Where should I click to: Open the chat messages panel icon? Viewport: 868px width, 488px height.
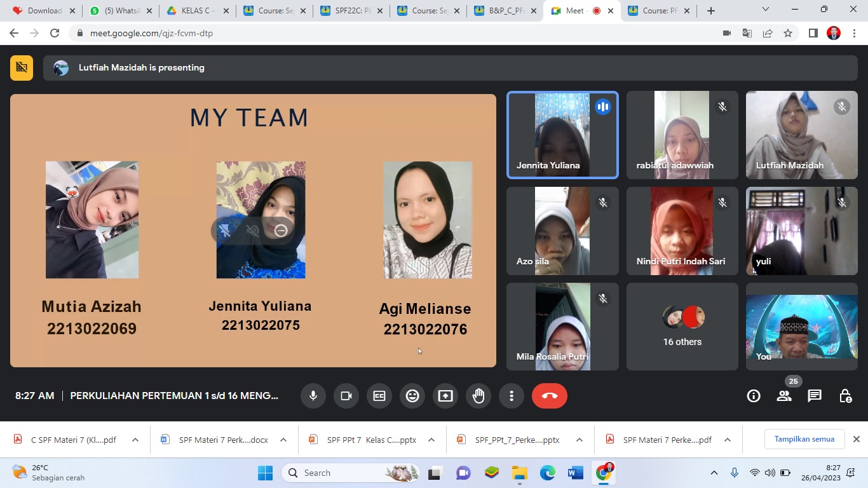(x=814, y=396)
